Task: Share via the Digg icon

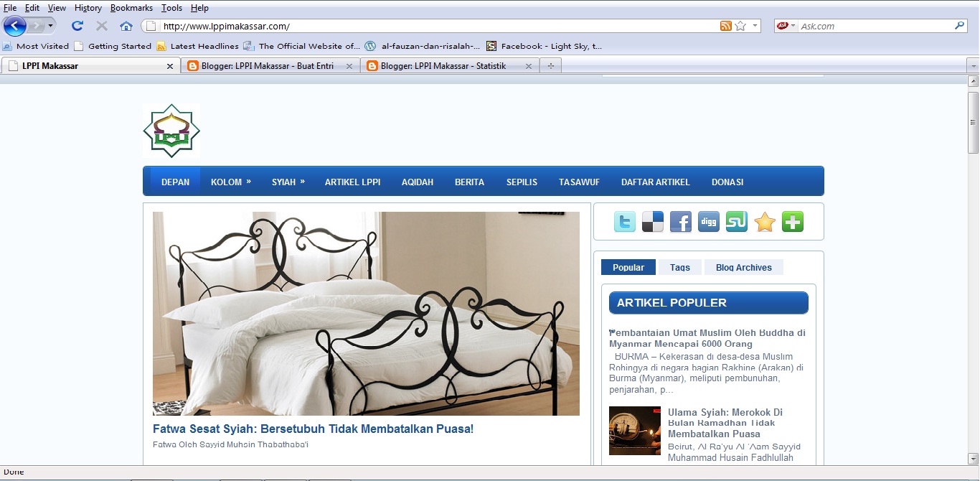Action: (x=709, y=222)
